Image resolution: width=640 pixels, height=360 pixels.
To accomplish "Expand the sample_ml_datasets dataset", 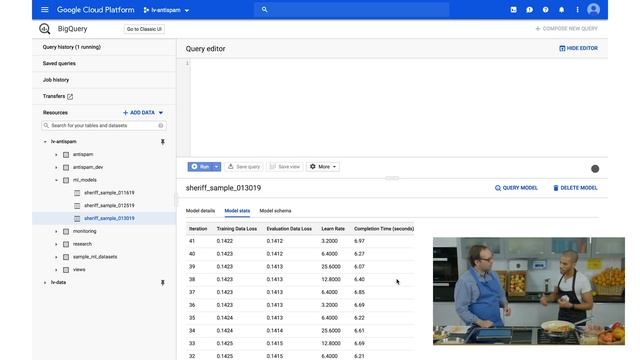I will (x=56, y=257).
